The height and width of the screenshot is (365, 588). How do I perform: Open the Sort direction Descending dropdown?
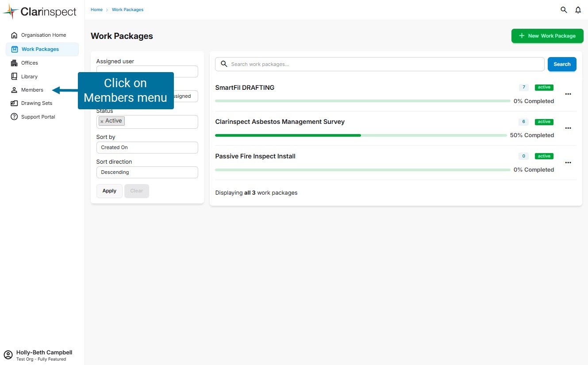pos(147,172)
